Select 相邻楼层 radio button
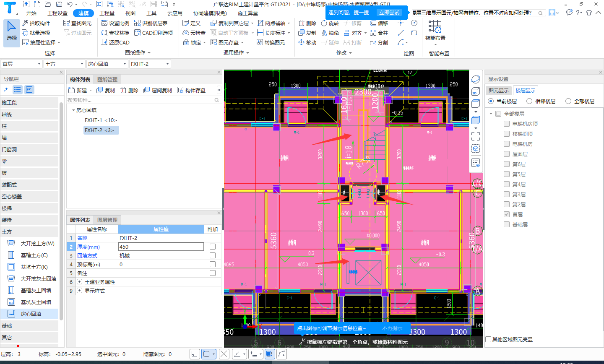604x364 pixels. [x=529, y=101]
